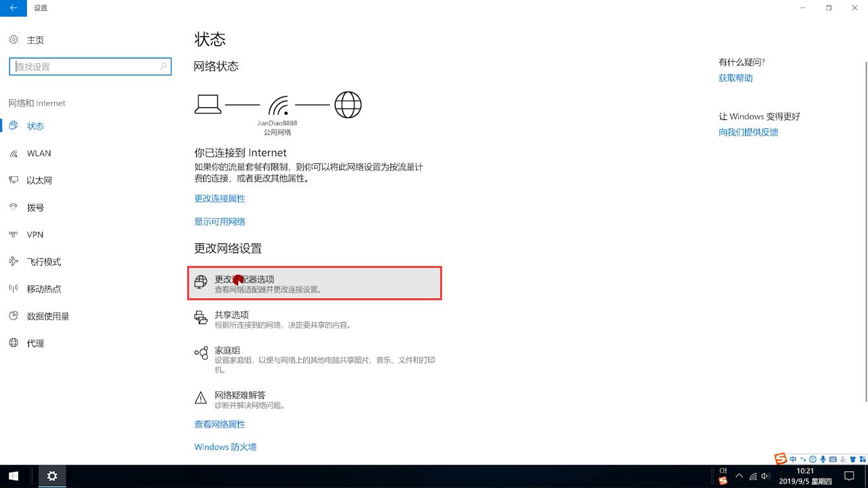Toggle punctuation mode on Sogou IME bar
Screen dimensions: 868x488
tap(803, 459)
